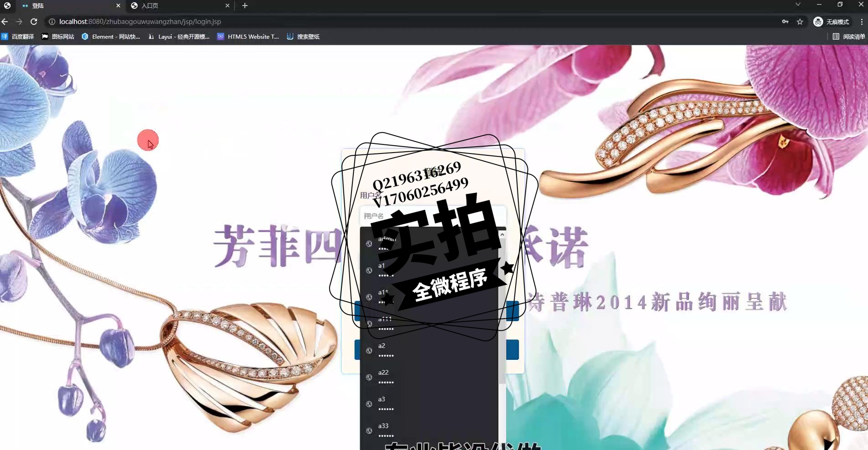Minimize the browser window
Viewport: 868px width, 450px height.
[819, 5]
